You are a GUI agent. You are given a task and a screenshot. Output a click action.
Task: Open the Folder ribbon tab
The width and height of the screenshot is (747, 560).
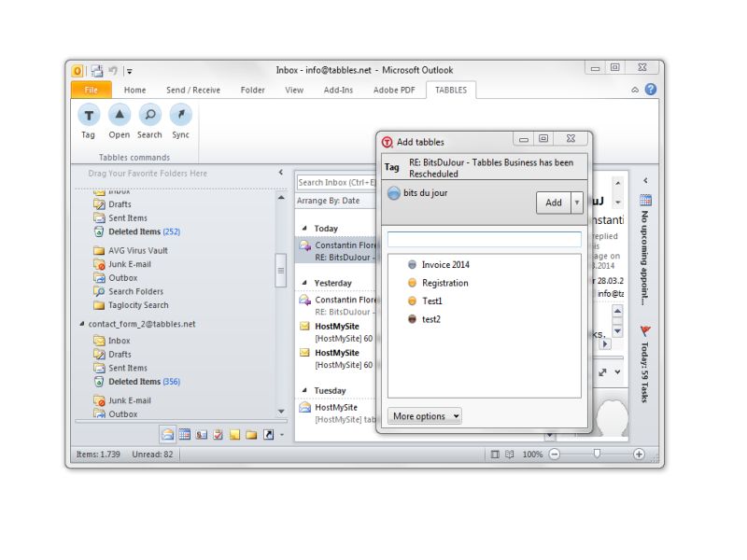[x=252, y=90]
